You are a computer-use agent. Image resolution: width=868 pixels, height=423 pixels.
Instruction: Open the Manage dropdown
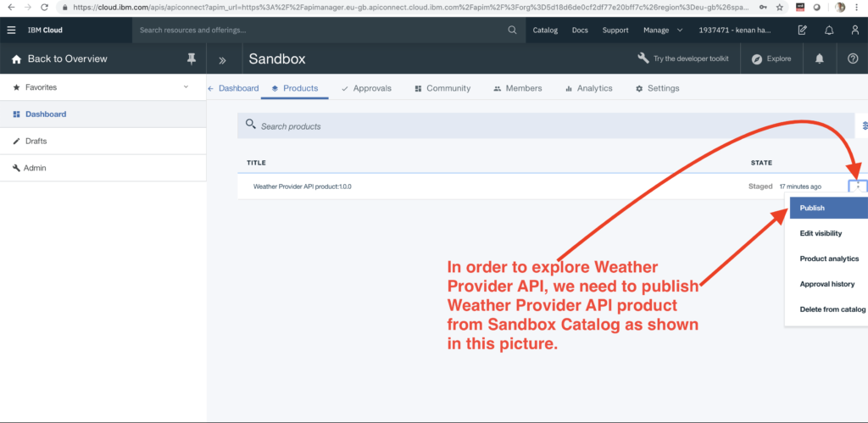coord(663,30)
